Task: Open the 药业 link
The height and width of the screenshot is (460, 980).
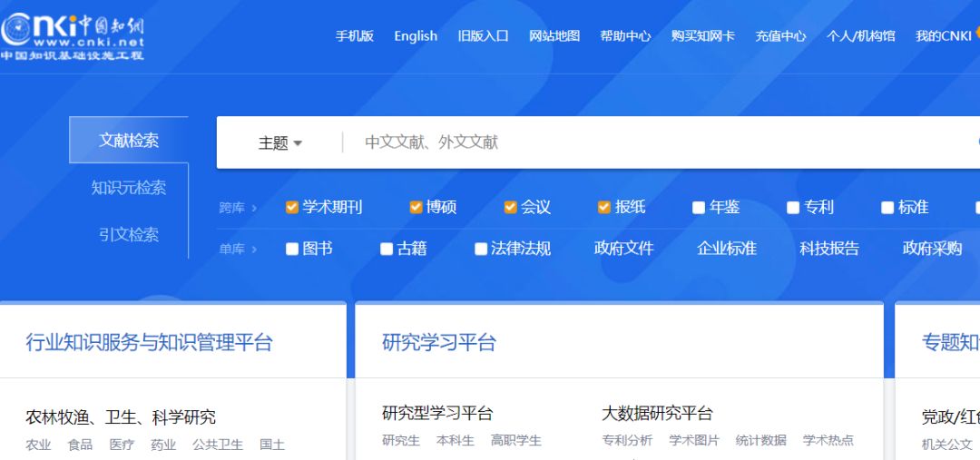Action: (163, 445)
